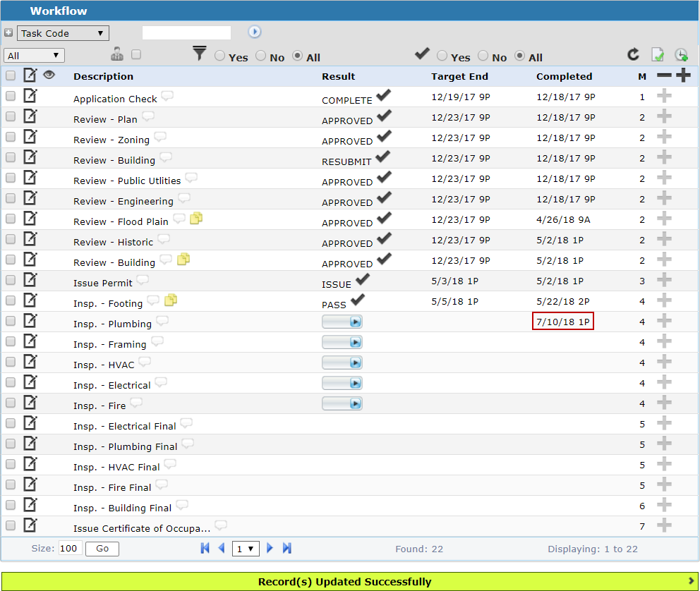Image resolution: width=700 pixels, height=591 pixels.
Task: Open the Task Code dropdown
Action: click(63, 33)
